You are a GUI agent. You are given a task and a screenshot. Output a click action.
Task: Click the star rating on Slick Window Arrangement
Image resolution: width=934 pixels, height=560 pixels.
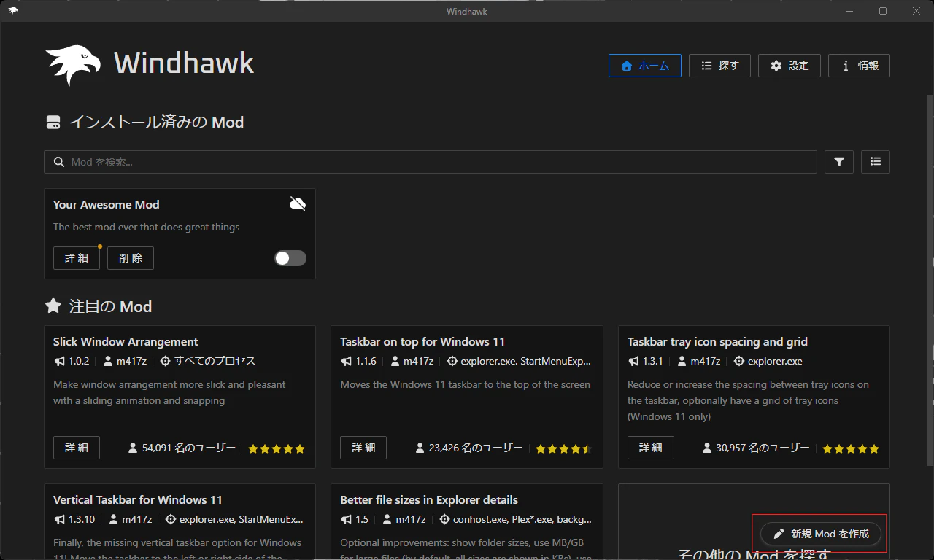coord(277,449)
